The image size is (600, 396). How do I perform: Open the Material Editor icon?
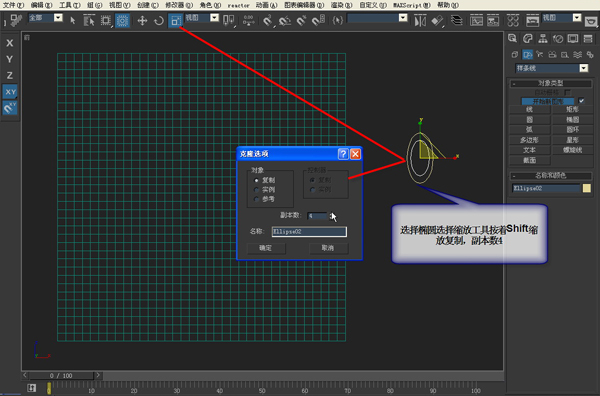pyautogui.click(x=513, y=20)
